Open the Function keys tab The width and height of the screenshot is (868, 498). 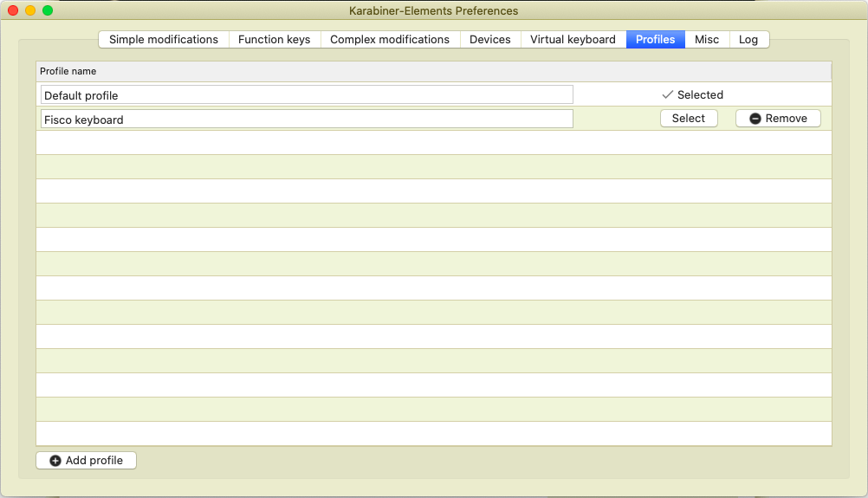pyautogui.click(x=274, y=39)
